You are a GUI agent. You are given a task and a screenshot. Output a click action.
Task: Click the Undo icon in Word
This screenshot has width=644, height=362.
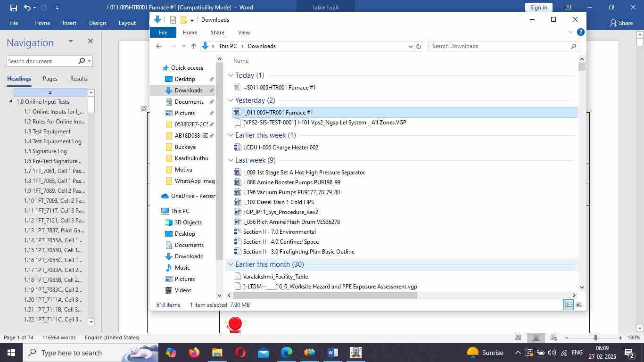(x=27, y=8)
